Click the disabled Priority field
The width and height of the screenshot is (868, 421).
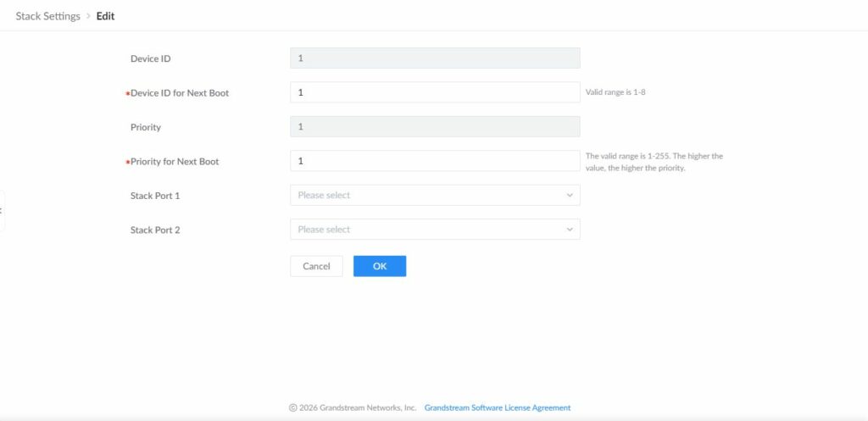point(435,127)
